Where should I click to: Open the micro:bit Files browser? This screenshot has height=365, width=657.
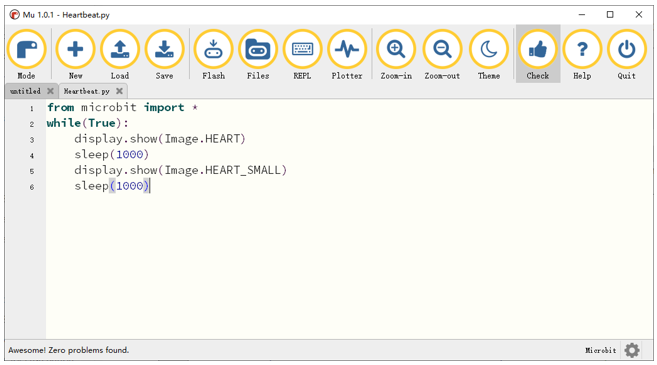258,54
